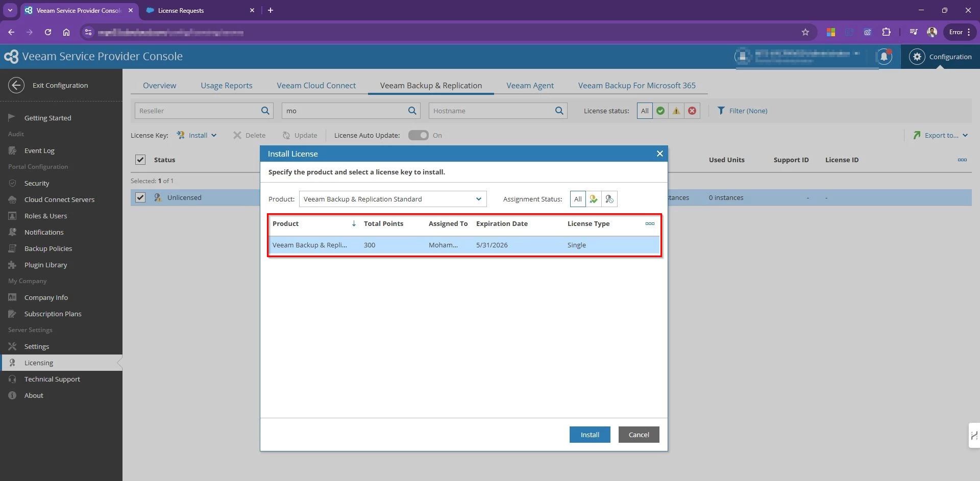Open Technical Support page
Image resolution: width=980 pixels, height=481 pixels.
click(52, 379)
